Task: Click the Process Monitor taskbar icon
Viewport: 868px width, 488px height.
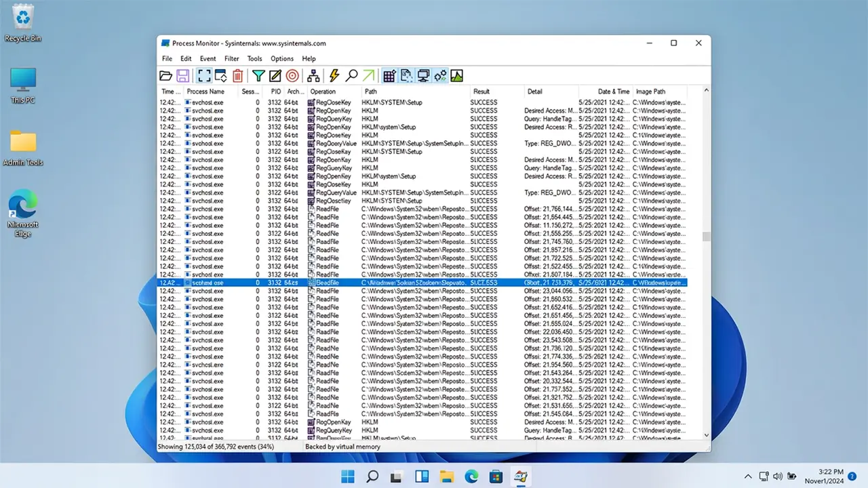Action: point(520,476)
